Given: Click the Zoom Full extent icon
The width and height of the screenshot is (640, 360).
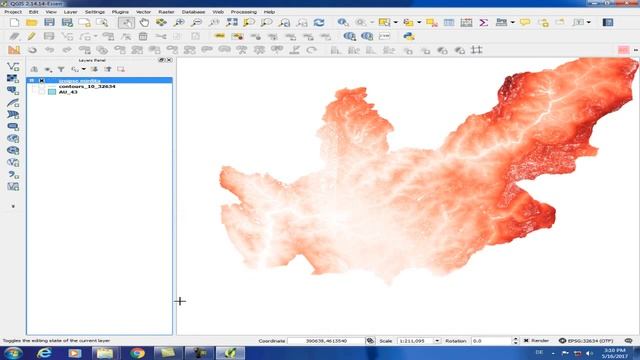Looking at the screenshot, I should click(x=232, y=22).
